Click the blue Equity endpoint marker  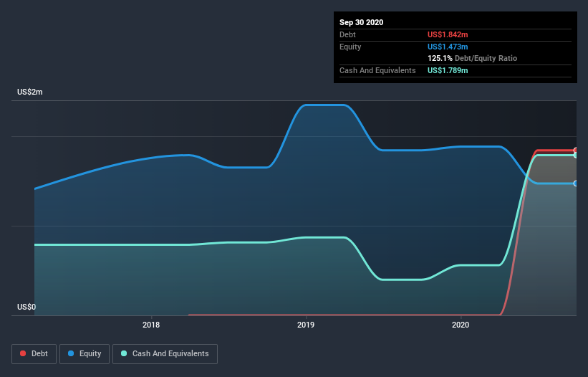coord(576,183)
